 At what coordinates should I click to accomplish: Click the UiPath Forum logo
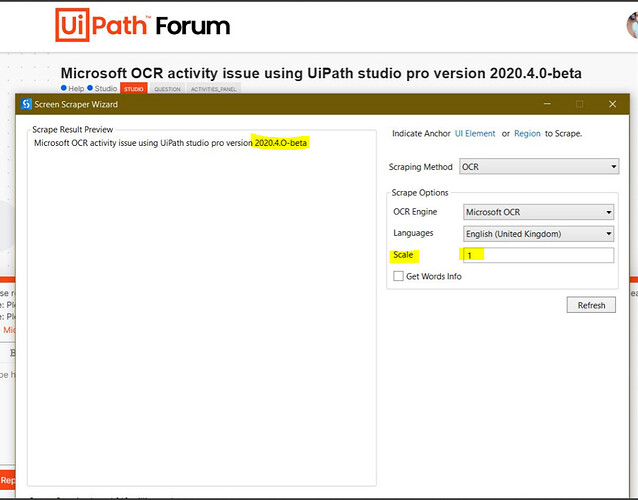coord(142,25)
